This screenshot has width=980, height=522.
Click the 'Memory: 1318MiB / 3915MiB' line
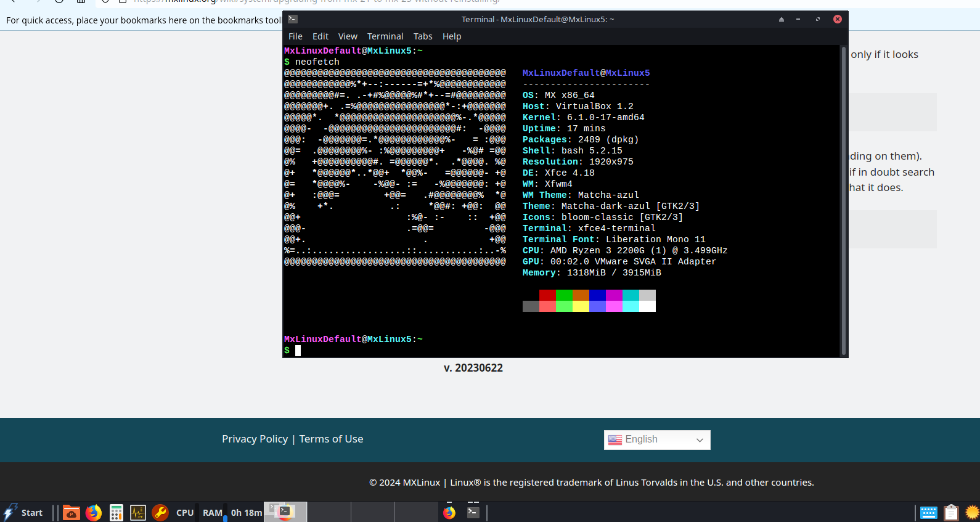[592, 272]
